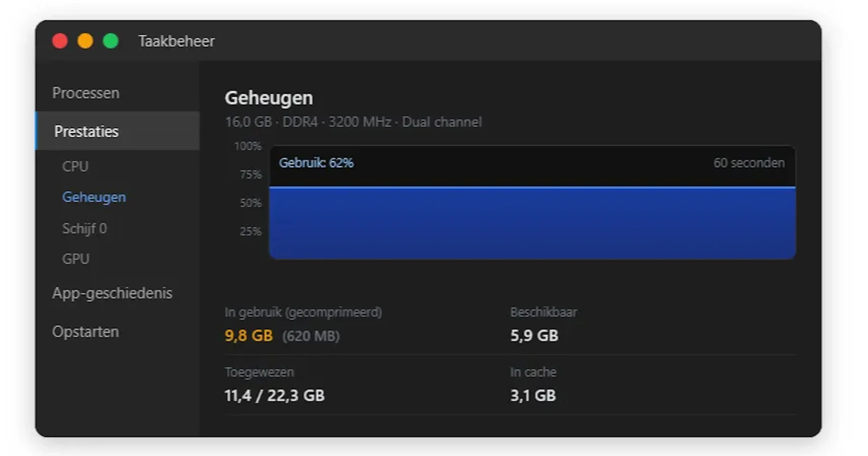Show GPU performance details

[x=76, y=258]
